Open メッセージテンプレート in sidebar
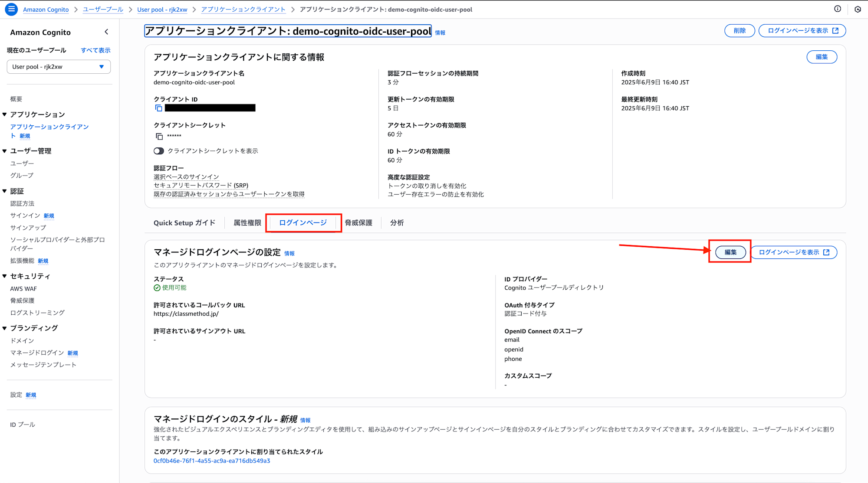Image resolution: width=868 pixels, height=483 pixels. pos(43,365)
